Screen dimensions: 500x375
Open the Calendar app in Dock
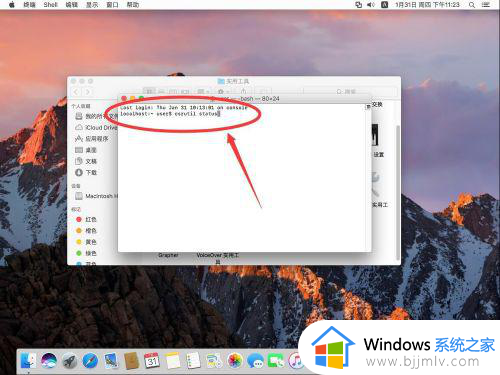pos(152,361)
